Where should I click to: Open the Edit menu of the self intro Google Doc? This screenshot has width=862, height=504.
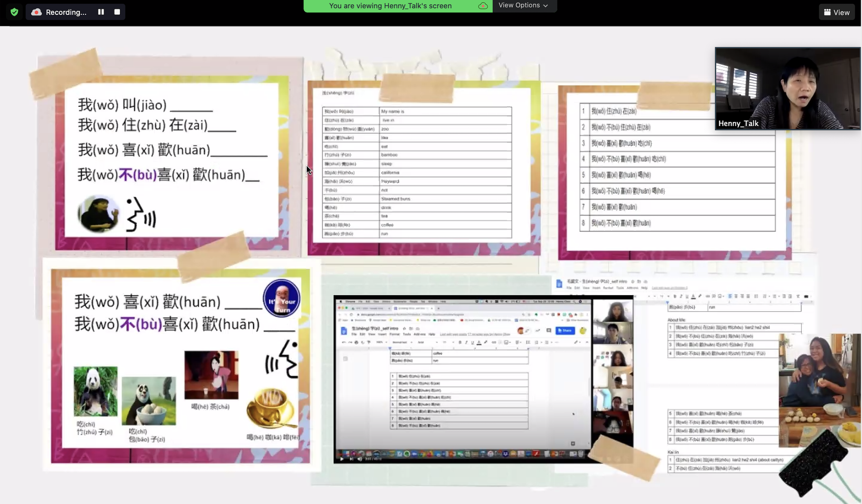[577, 288]
